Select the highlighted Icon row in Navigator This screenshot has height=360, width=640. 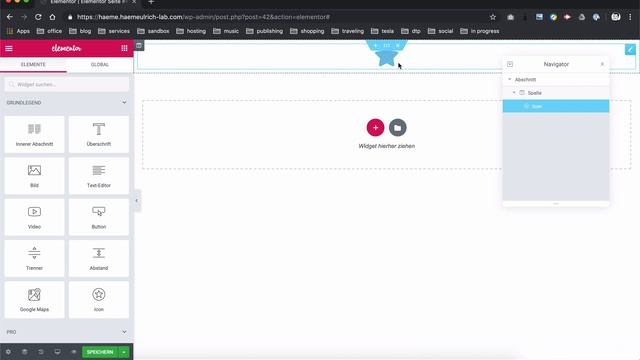[556, 106]
